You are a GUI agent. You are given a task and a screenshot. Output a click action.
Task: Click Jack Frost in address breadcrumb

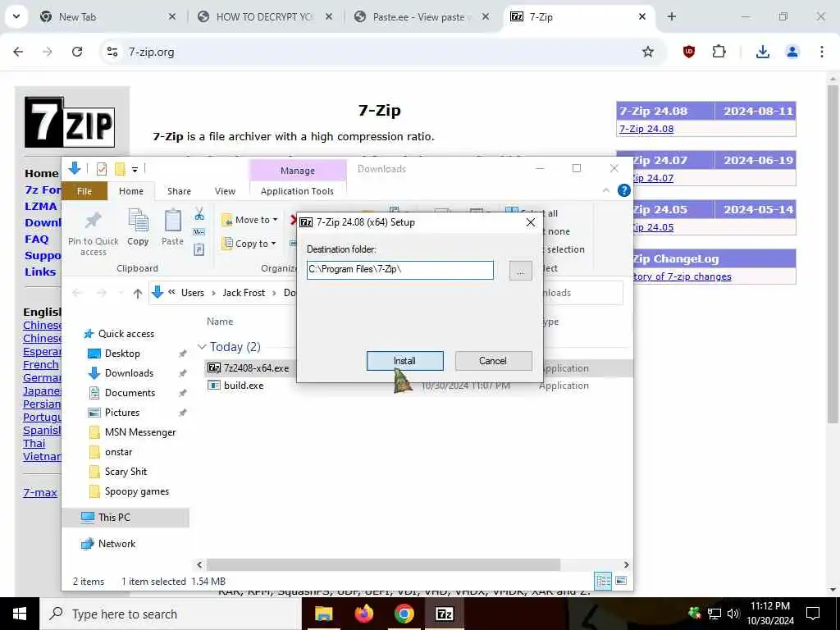coord(244,293)
